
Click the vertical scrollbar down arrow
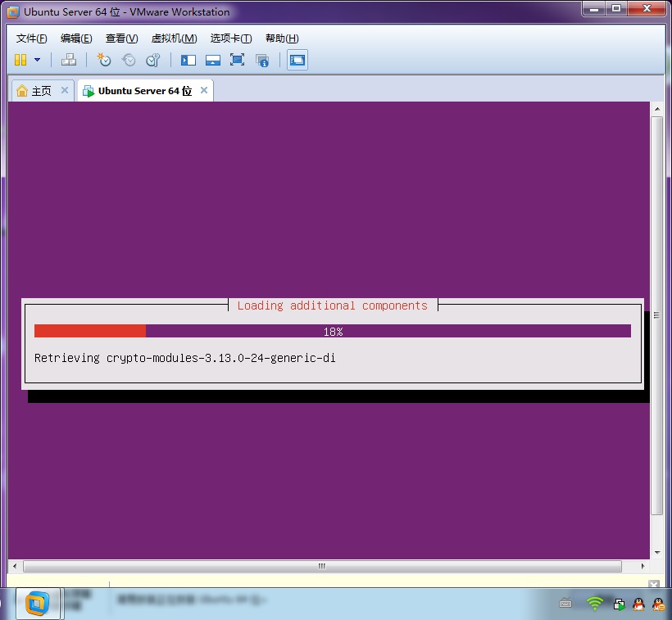coord(657,553)
